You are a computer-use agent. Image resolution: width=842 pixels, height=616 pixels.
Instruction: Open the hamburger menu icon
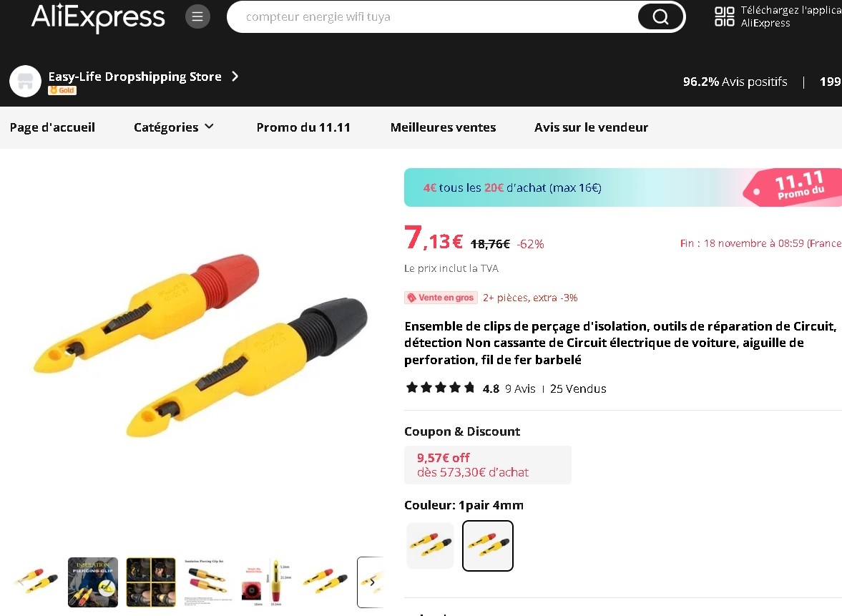pyautogui.click(x=197, y=16)
